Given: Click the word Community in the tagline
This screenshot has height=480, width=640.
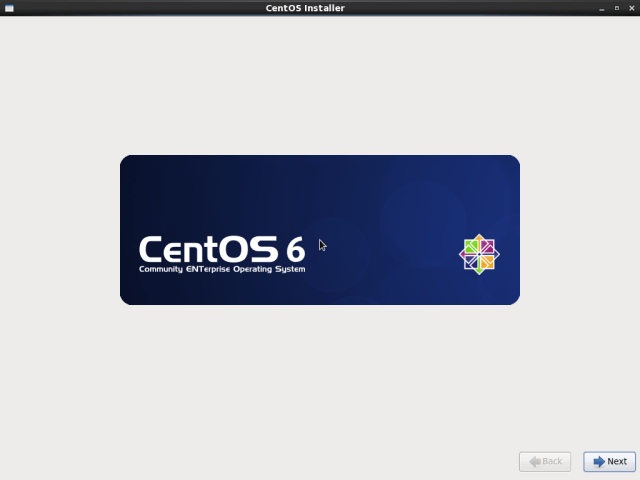Looking at the screenshot, I should (161, 270).
